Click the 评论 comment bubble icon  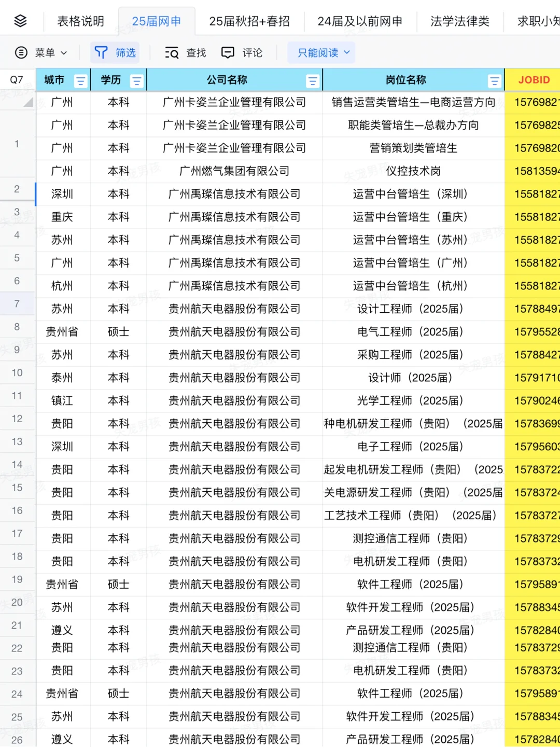pos(228,52)
